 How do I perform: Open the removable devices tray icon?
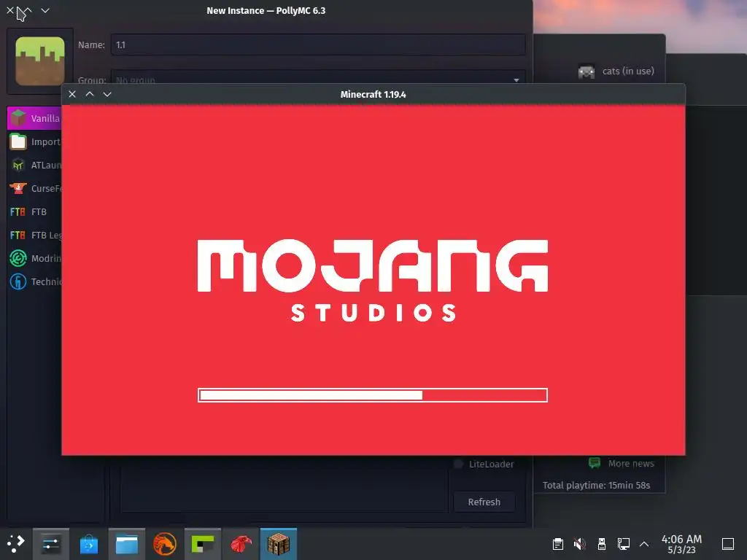tap(602, 544)
